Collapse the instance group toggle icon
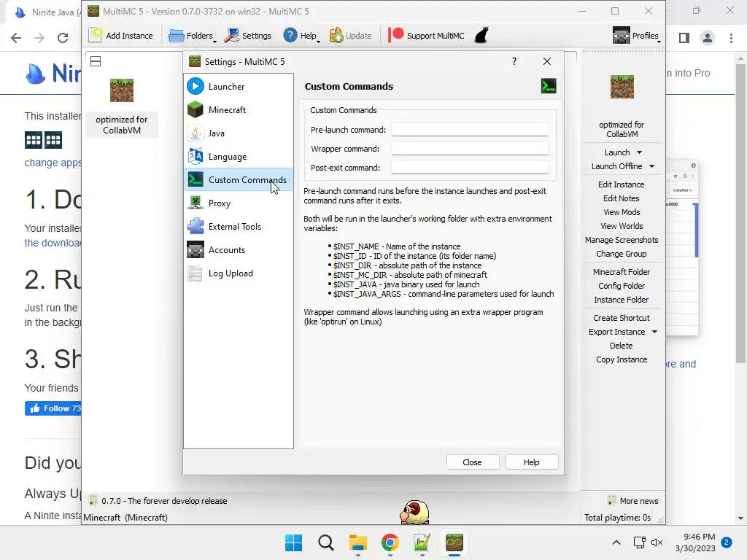This screenshot has width=747, height=560. click(96, 61)
